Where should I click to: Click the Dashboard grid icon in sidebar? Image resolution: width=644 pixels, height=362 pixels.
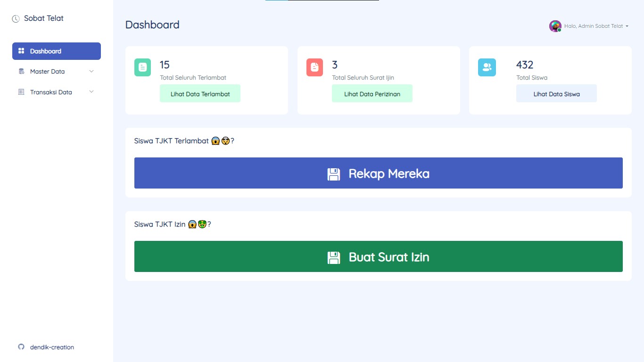tap(21, 51)
